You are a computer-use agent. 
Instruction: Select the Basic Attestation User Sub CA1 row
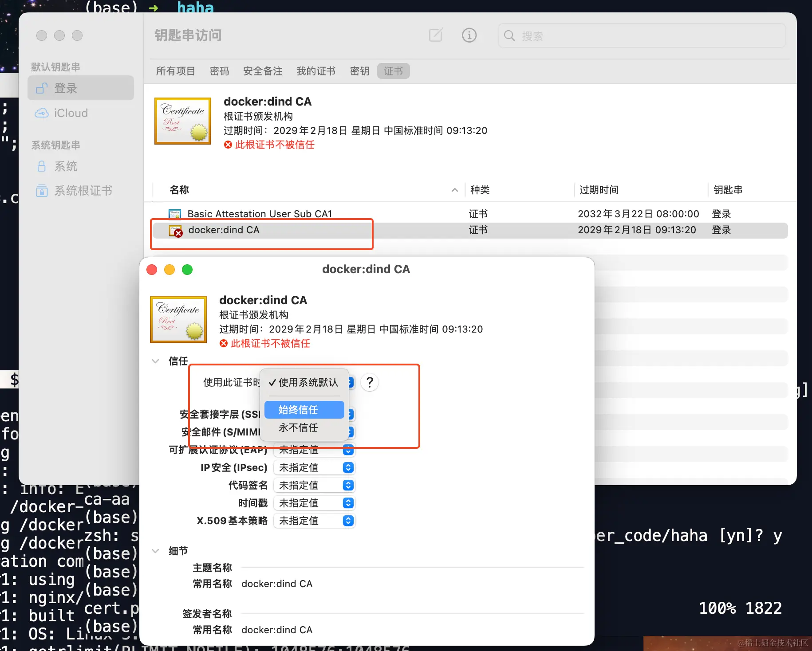470,214
